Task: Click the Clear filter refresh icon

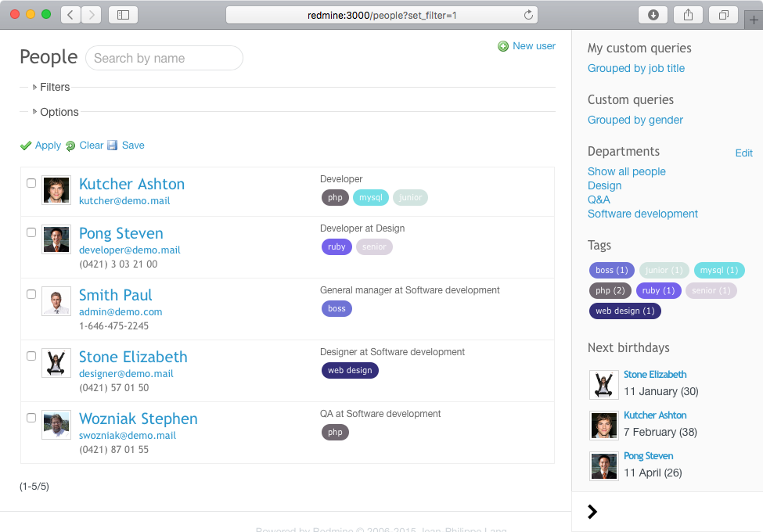Action: pos(70,146)
